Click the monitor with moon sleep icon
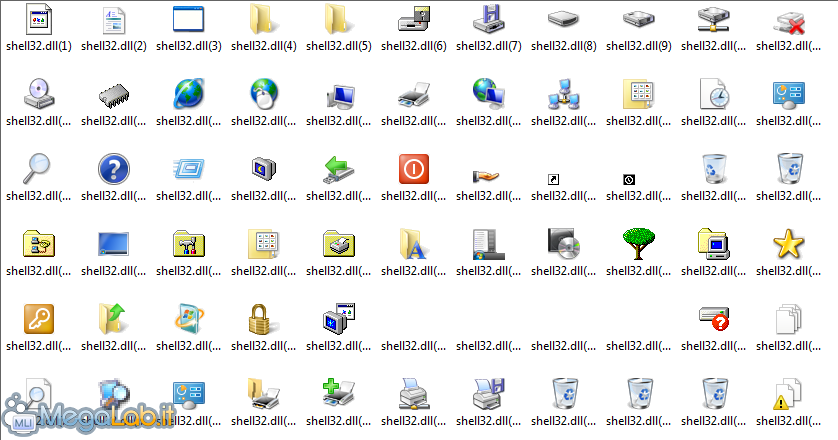 [264, 169]
